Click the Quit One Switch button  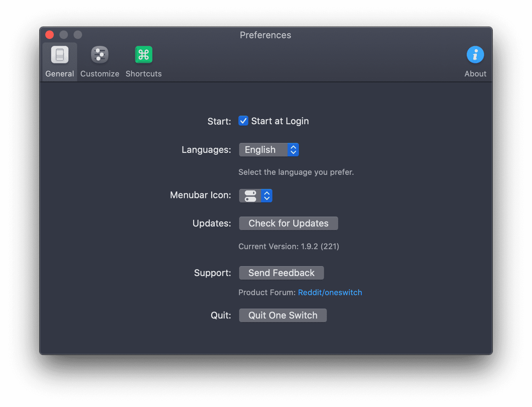[283, 315]
